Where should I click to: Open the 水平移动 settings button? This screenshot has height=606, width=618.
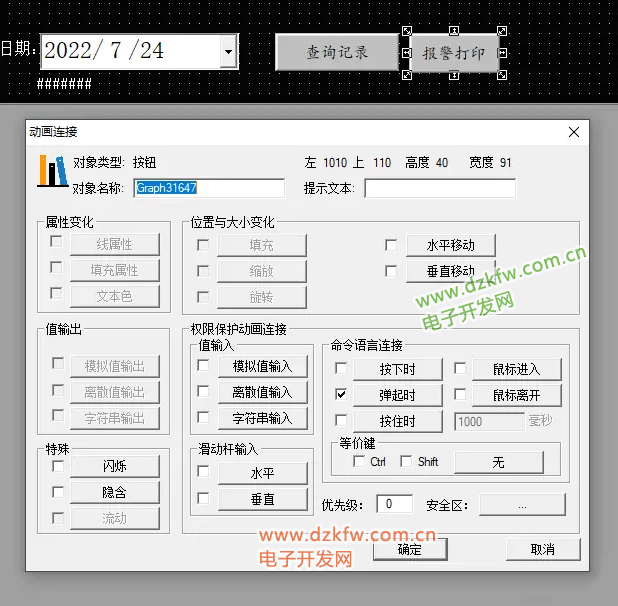(451, 245)
